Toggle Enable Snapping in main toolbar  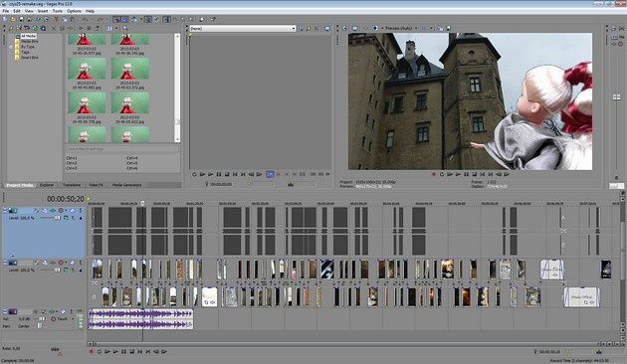tap(116, 19)
